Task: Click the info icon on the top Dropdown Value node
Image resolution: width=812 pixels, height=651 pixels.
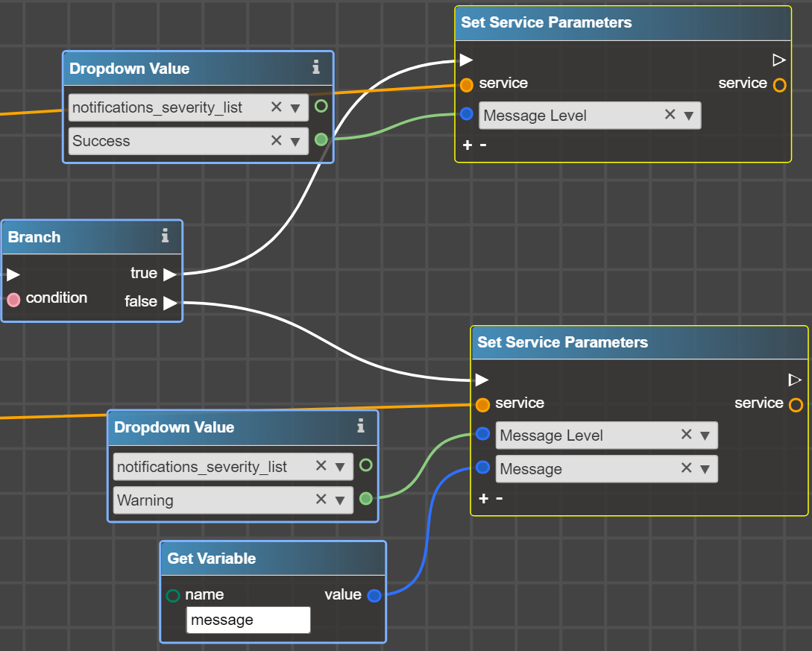Action: pos(316,68)
